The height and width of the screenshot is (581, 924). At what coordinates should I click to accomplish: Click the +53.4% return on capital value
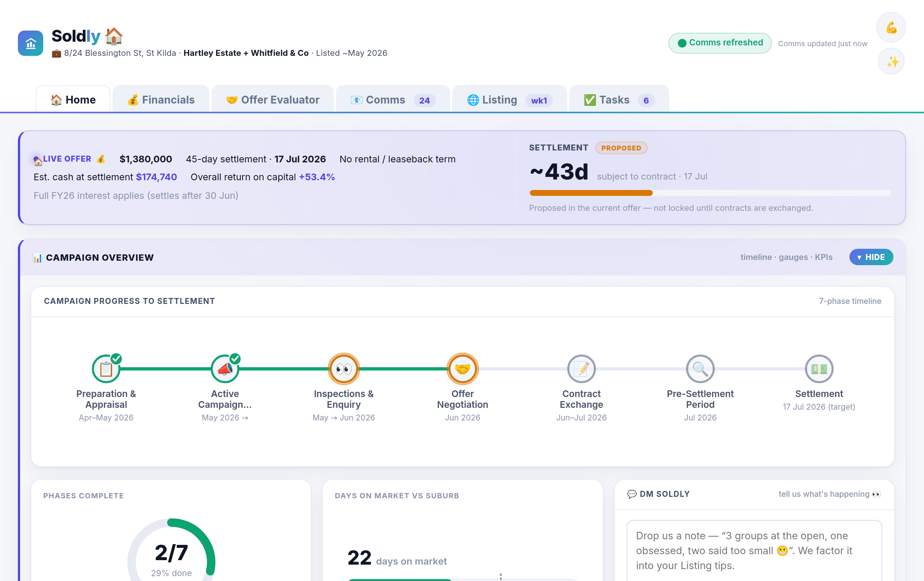(x=317, y=177)
